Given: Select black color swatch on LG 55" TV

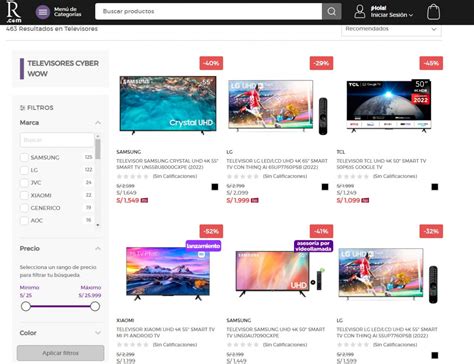Looking at the screenshot, I should 435,355.
